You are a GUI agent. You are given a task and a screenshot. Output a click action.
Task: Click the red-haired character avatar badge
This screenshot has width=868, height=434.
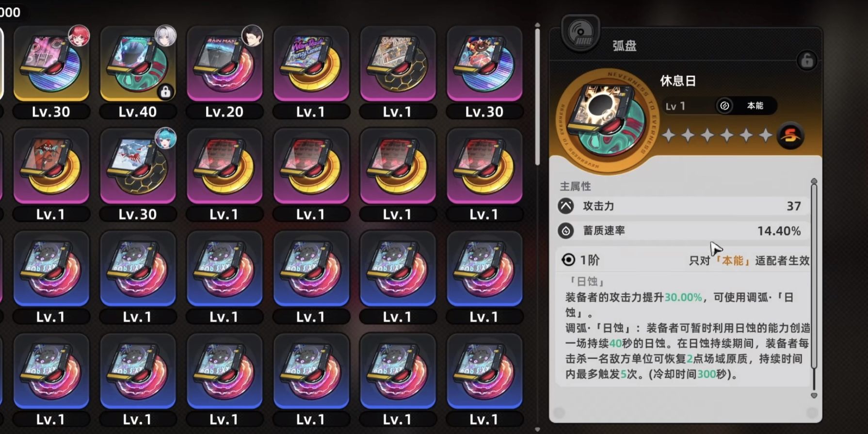(79, 36)
